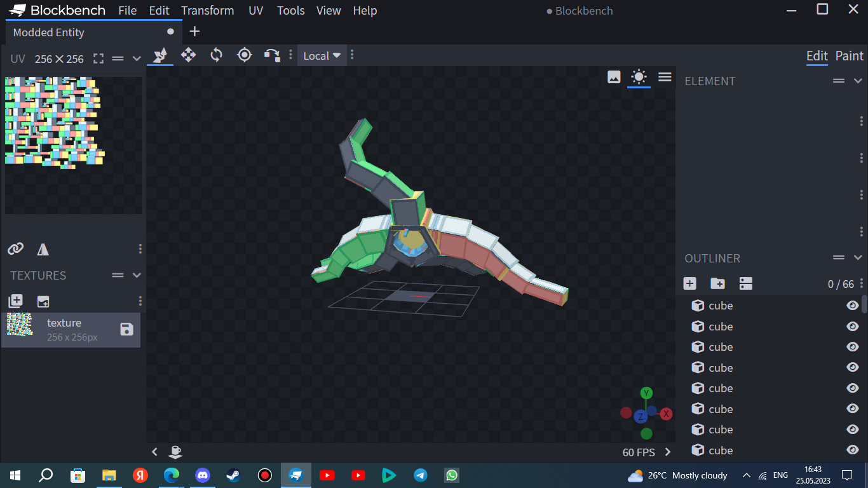Open the Transform menu
868x488 pixels.
point(208,10)
